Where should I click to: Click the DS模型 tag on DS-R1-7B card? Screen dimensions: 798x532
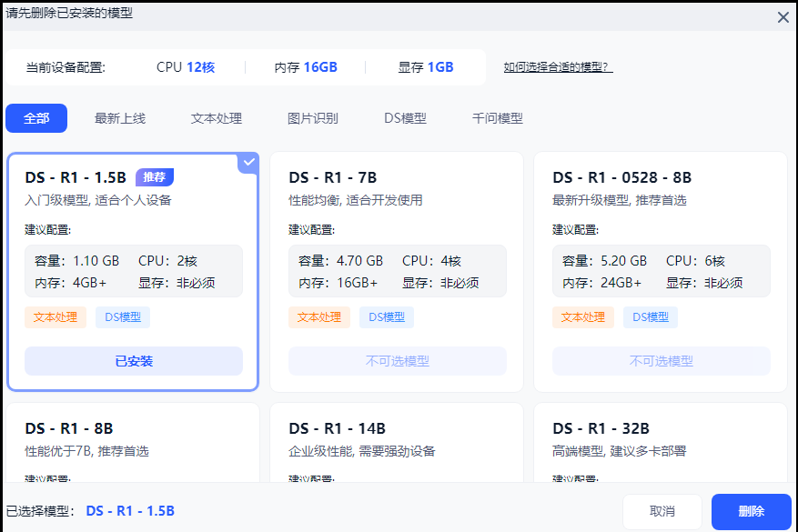386,316
